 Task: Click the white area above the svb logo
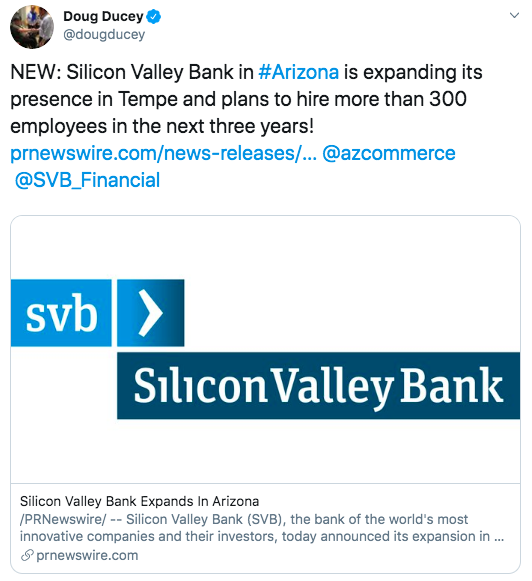tap(265, 248)
